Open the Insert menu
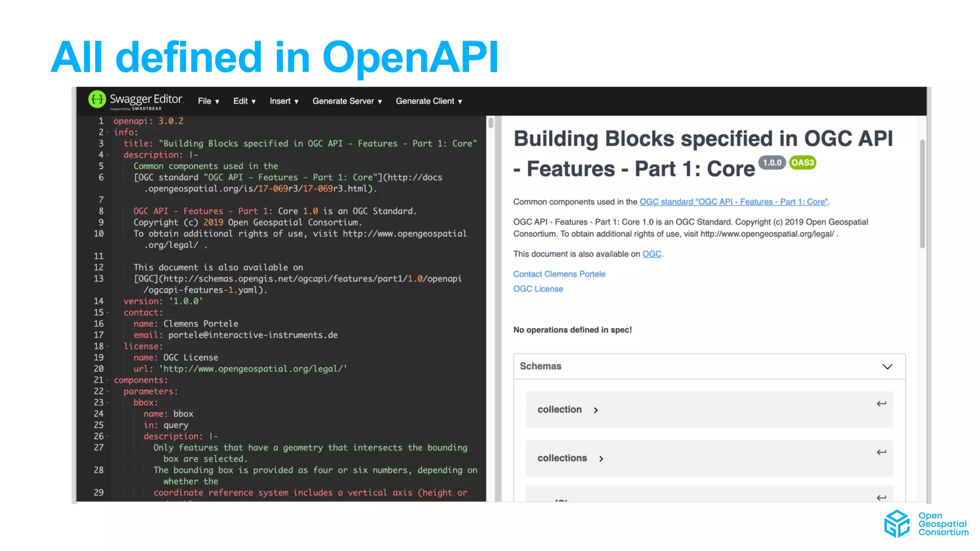This screenshot has height=551, width=980. 284,101
